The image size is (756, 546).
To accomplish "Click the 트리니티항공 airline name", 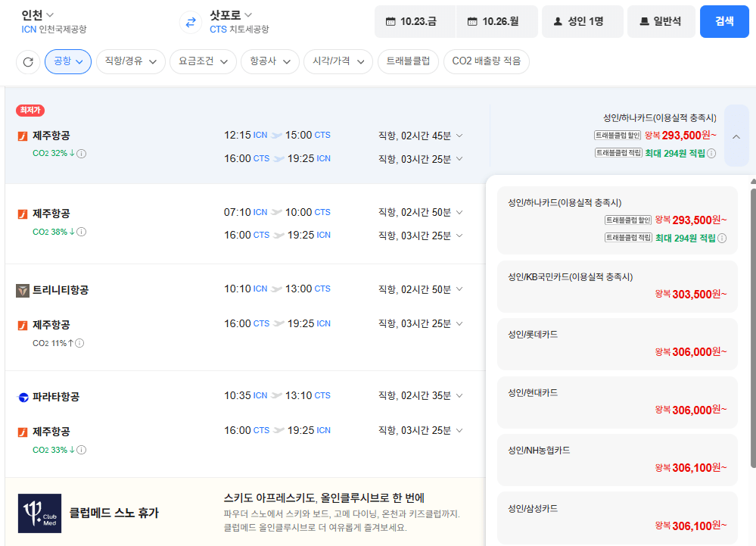I will tap(61, 290).
